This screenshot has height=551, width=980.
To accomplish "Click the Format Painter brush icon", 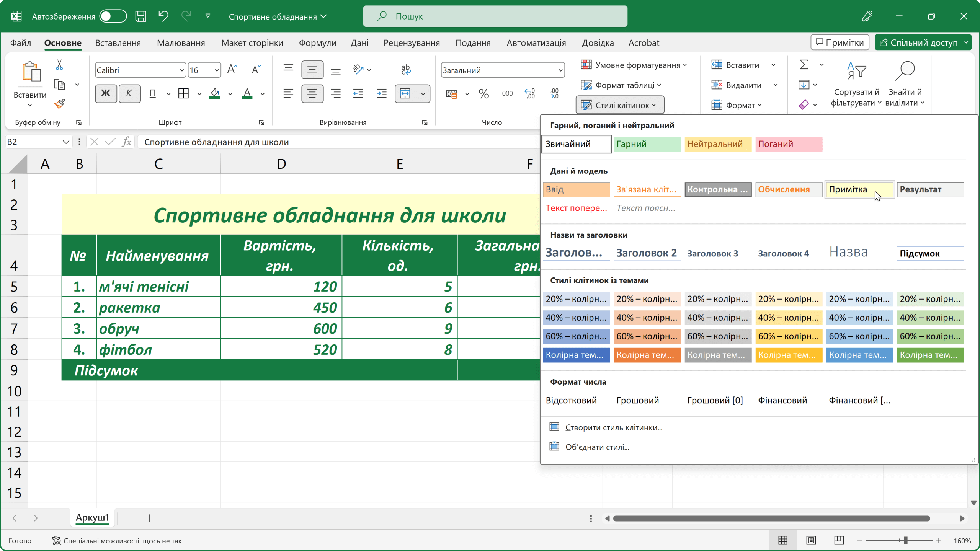I will (x=59, y=104).
